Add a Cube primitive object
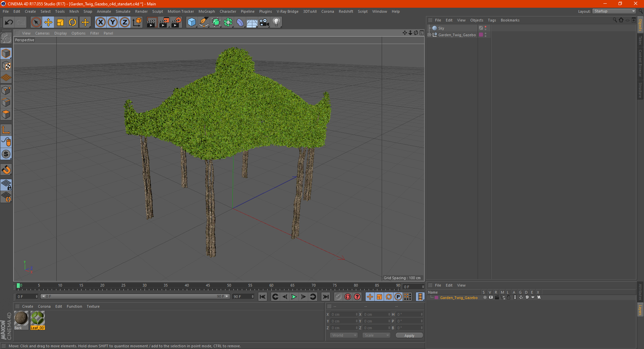Image resolution: width=644 pixels, height=349 pixels. pos(192,22)
